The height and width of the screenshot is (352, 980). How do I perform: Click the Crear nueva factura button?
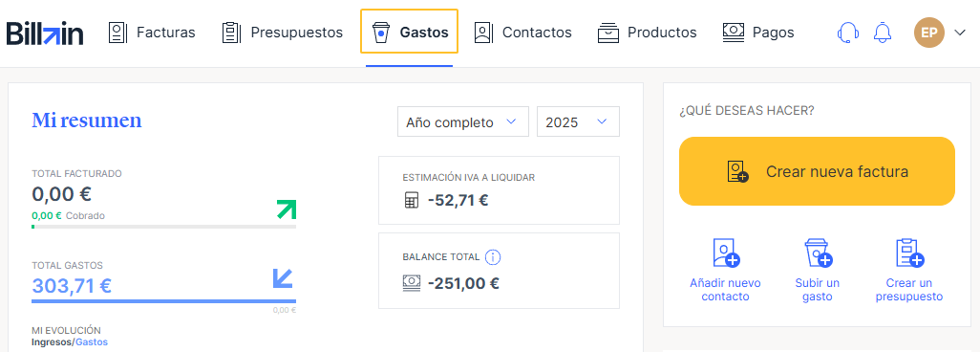pyautogui.click(x=817, y=171)
